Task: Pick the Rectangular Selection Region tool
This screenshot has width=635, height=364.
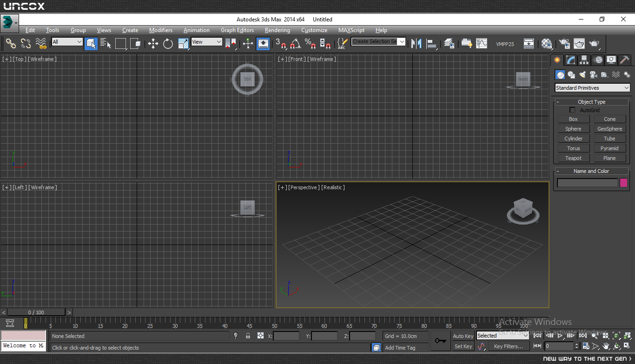Action: click(x=121, y=43)
